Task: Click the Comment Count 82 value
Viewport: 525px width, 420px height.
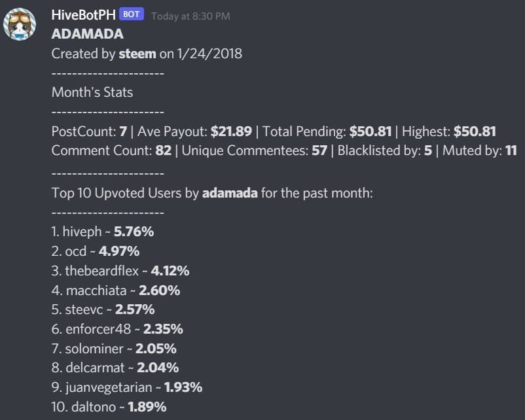Action: (x=164, y=150)
